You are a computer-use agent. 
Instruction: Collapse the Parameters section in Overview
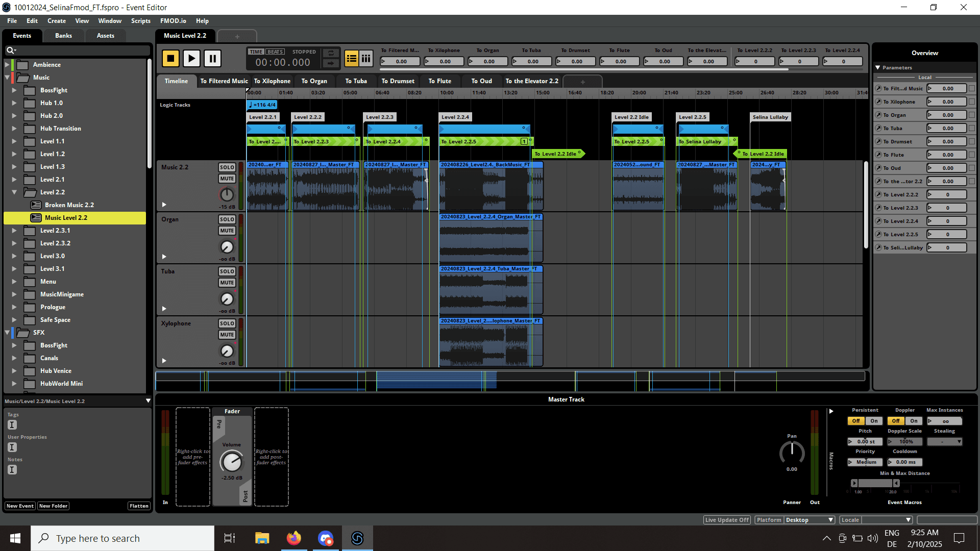pyautogui.click(x=878, y=67)
